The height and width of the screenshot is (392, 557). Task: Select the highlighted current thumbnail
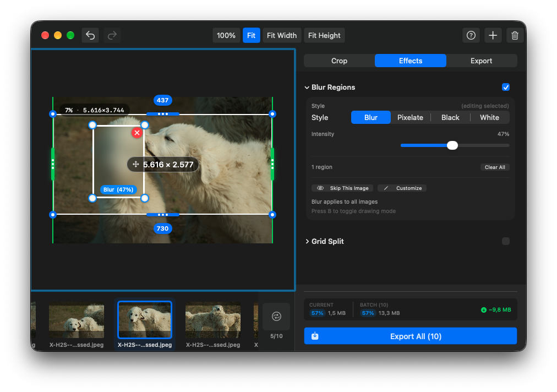tap(145, 320)
